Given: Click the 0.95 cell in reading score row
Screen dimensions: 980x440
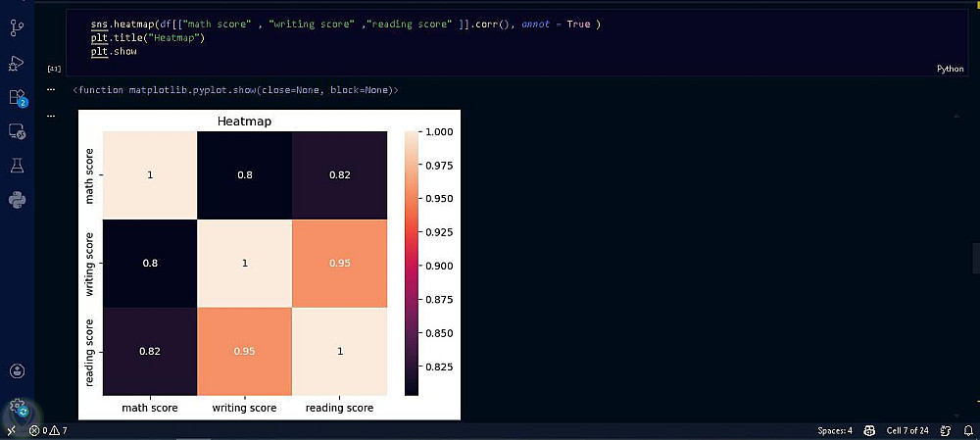Looking at the screenshot, I should pyautogui.click(x=244, y=351).
